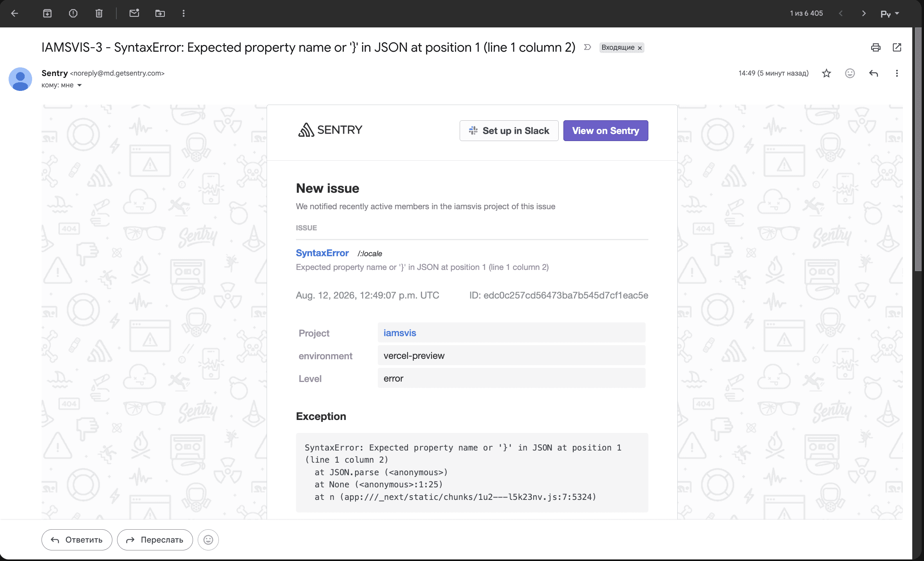Viewport: 924px width, 561px height.
Task: Click the page vertical scrollbar
Action: [x=918, y=149]
